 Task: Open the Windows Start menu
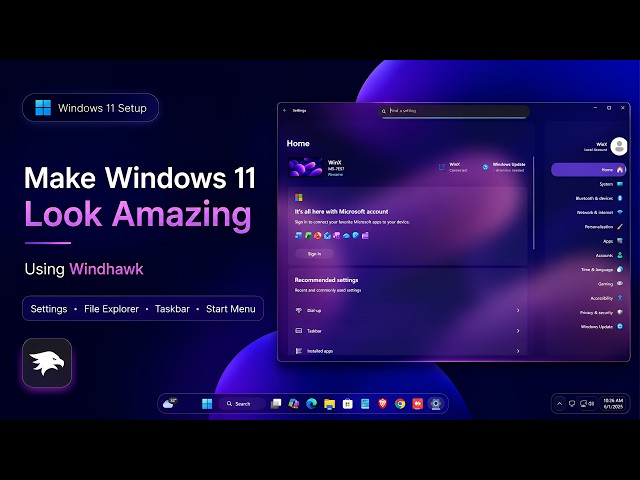click(x=207, y=404)
